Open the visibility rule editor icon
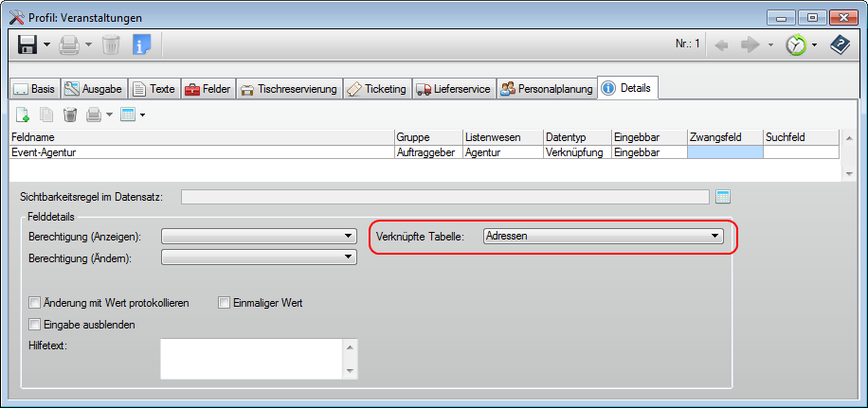 [724, 197]
